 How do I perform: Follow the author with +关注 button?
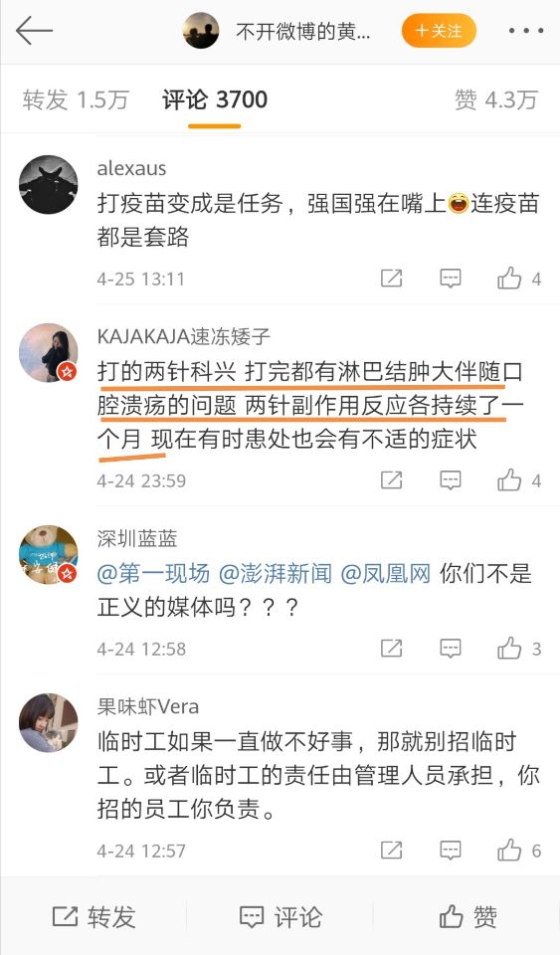pos(439,31)
